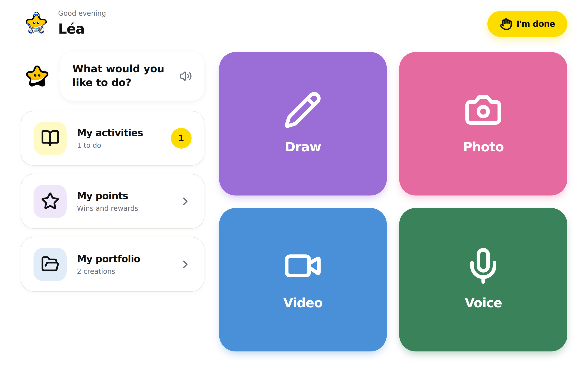Click the "2 creations" text
The height and width of the screenshot is (368, 588).
pos(96,271)
